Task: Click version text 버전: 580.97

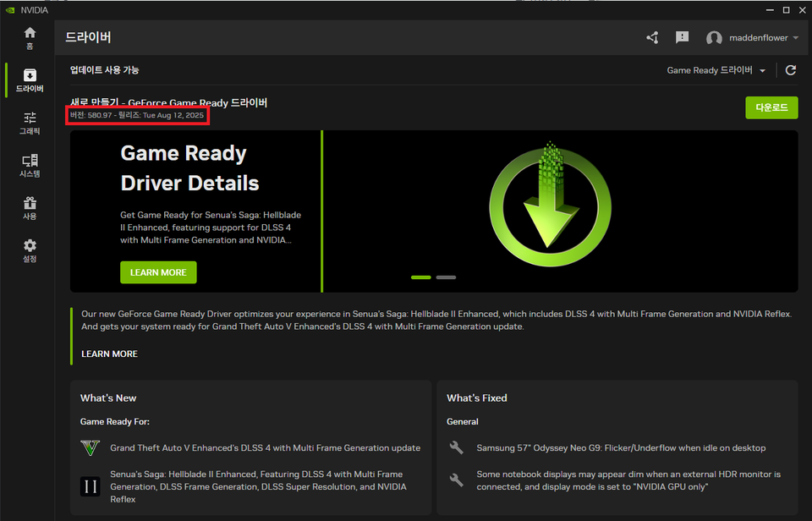Action: 91,115
